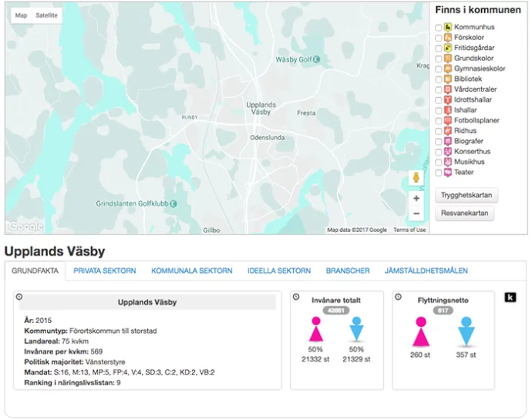Click the Resvanekartan button
The width and height of the screenshot is (532, 420).
[465, 213]
